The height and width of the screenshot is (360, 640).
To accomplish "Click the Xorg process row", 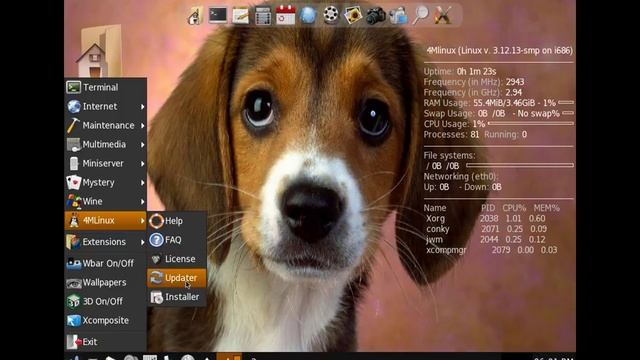I will pos(486,218).
